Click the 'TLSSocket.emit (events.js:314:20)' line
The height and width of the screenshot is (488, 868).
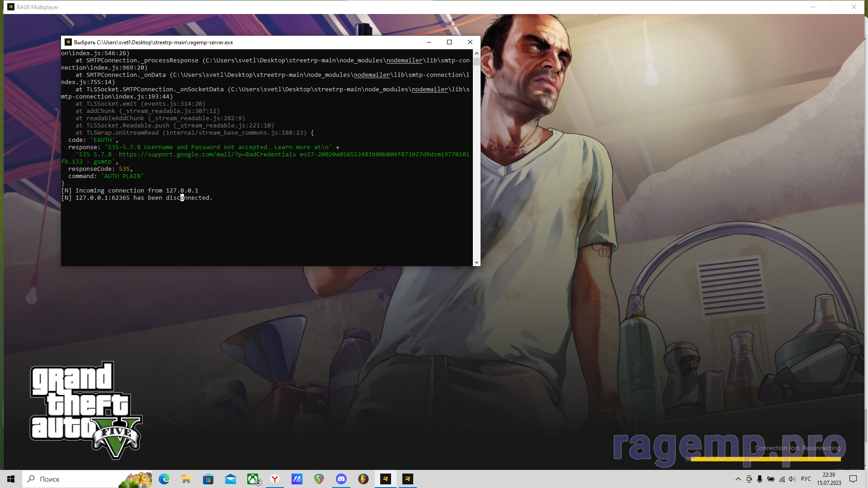click(141, 104)
